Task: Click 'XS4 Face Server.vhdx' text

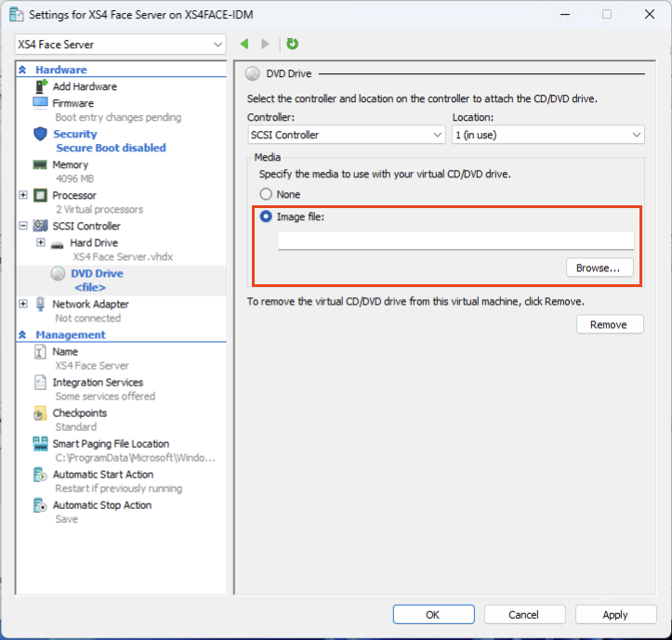Action: tap(123, 257)
